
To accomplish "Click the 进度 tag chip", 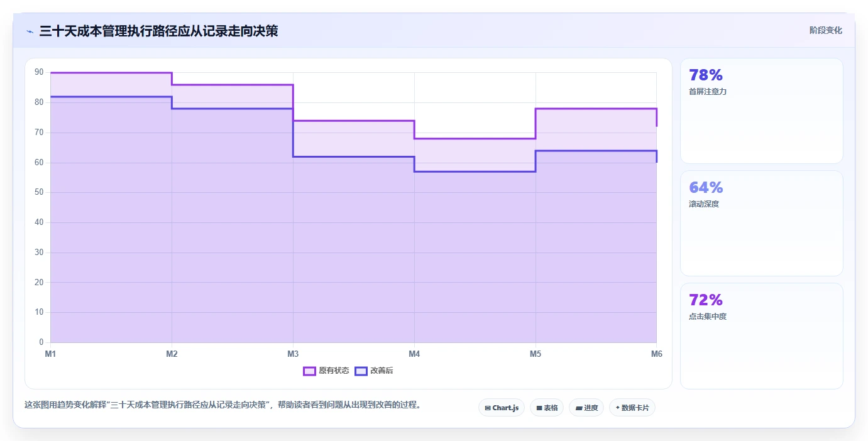I will click(x=586, y=408).
